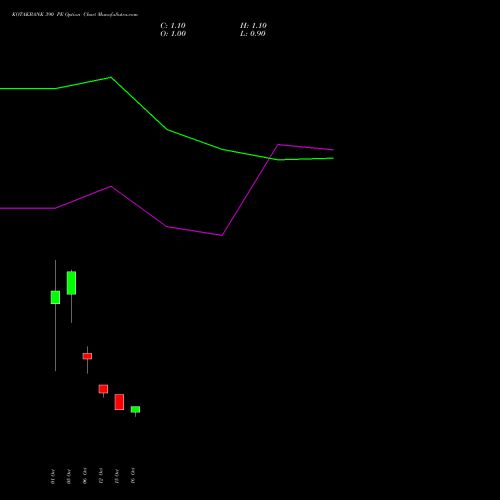Screen dimensions: 500x500
Task: Select the fifth tall red candlestick
Action: (119, 402)
